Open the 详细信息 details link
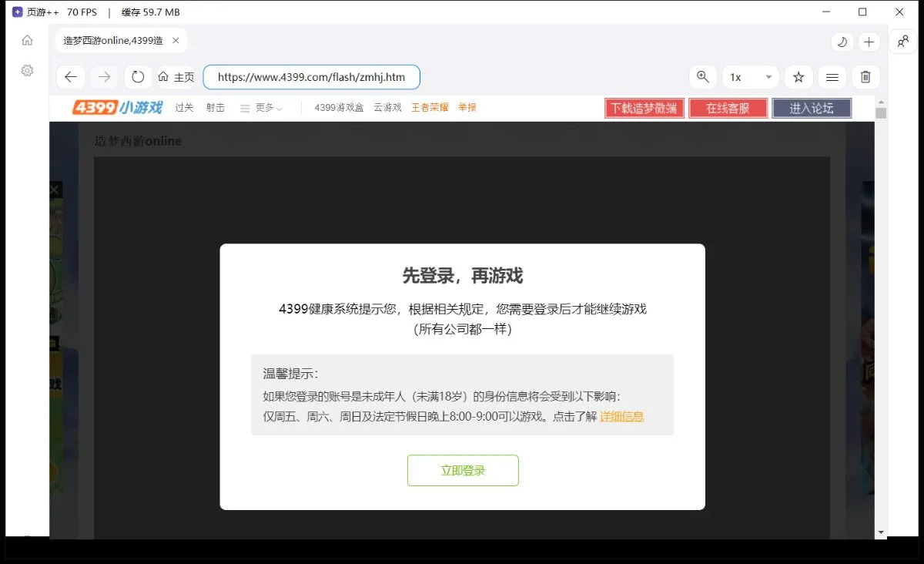Image resolution: width=924 pixels, height=564 pixels. click(621, 417)
